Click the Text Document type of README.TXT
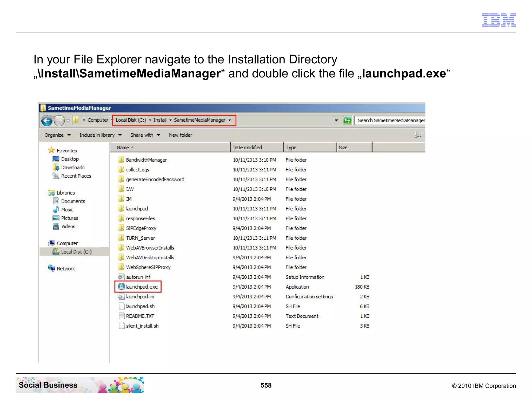The image size is (532, 399). 302,316
